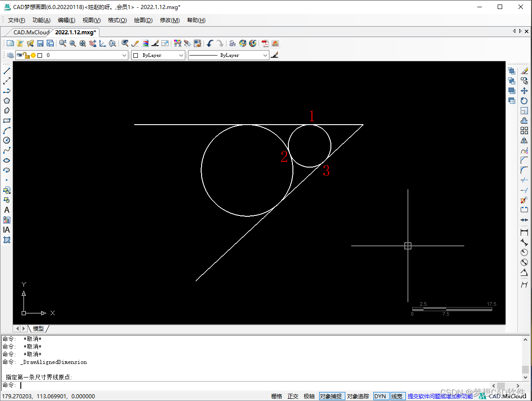The height and width of the screenshot is (401, 532).
Task: Select the Hatch fill tool
Action: pos(7,240)
